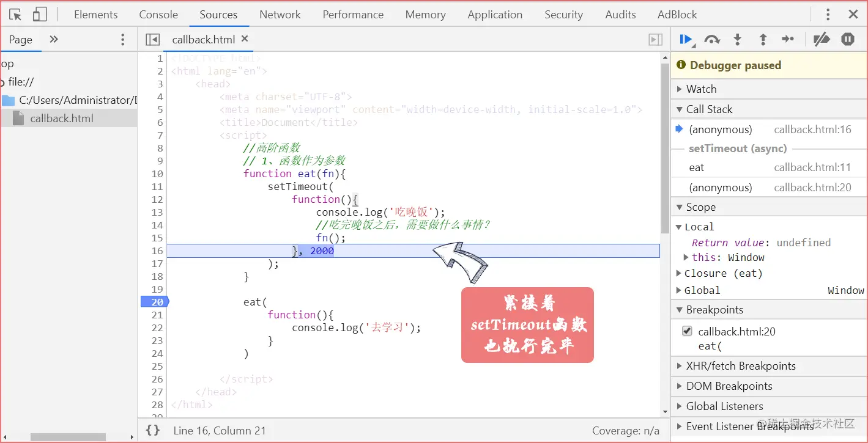Toggle breakpoint marker on line 20
This screenshot has height=443, width=868.
coord(154,302)
